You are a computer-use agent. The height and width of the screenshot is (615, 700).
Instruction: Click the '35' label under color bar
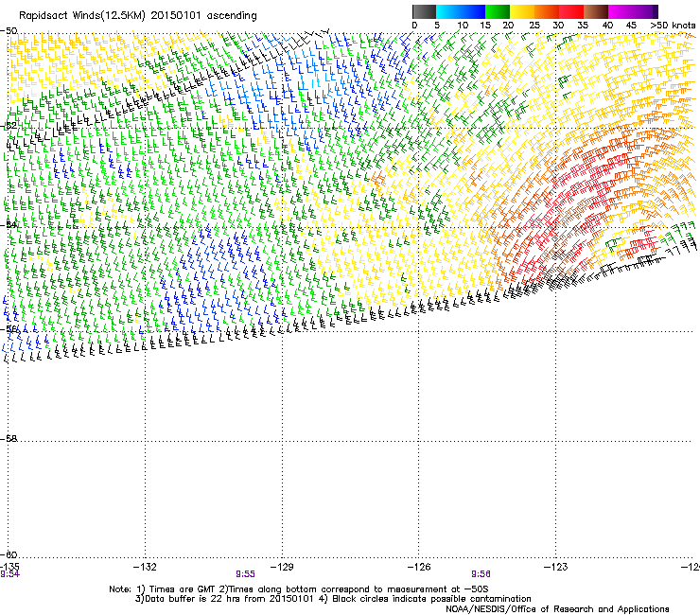click(x=583, y=26)
